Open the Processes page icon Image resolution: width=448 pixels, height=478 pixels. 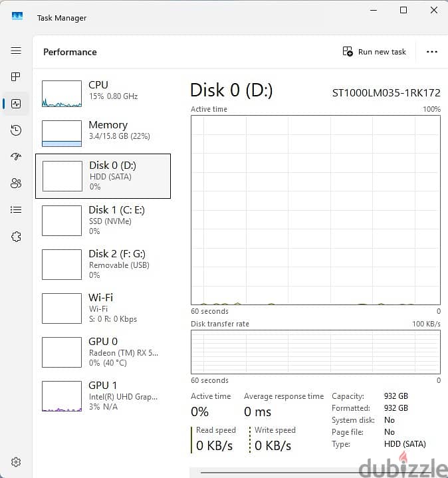pyautogui.click(x=15, y=77)
